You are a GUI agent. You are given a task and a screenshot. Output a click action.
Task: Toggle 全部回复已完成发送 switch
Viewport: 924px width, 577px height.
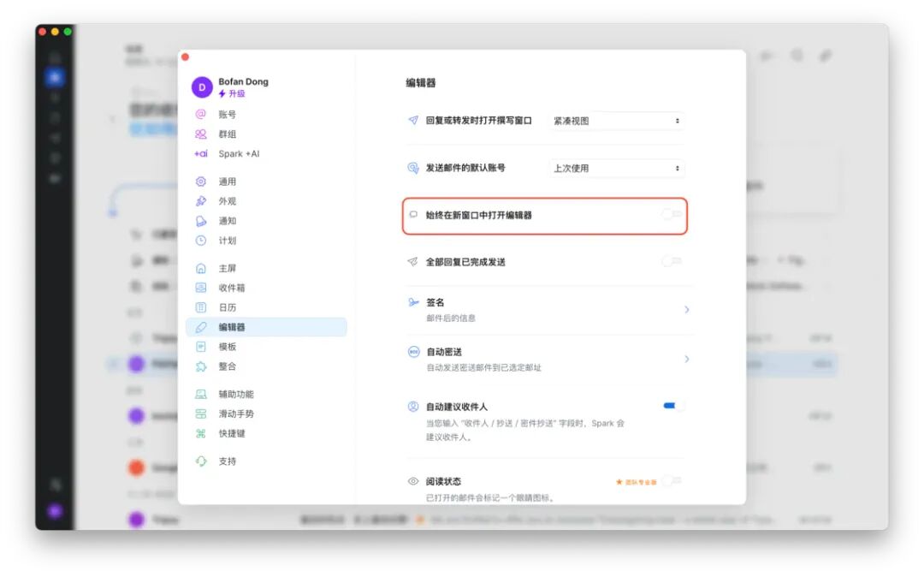pyautogui.click(x=672, y=261)
